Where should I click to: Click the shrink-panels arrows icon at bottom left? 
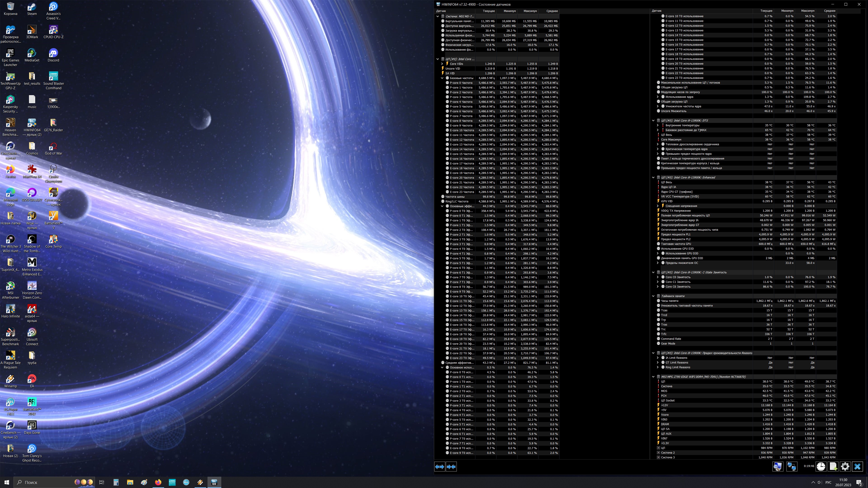451,467
